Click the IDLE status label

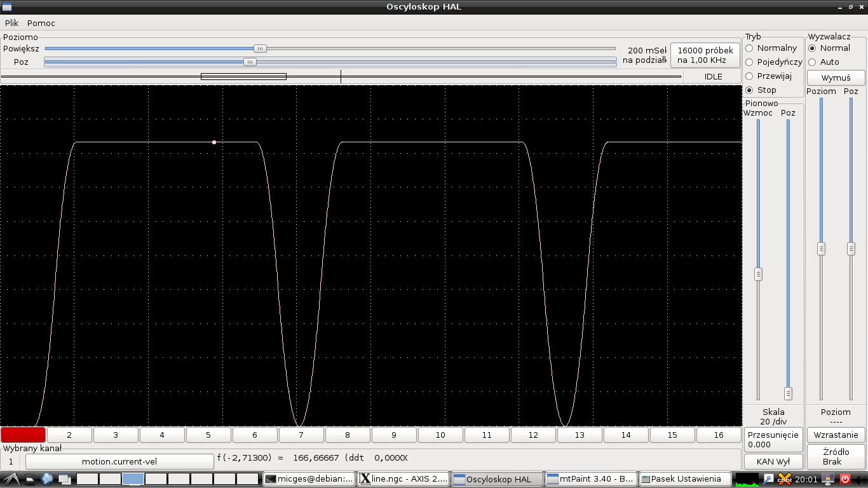713,77
